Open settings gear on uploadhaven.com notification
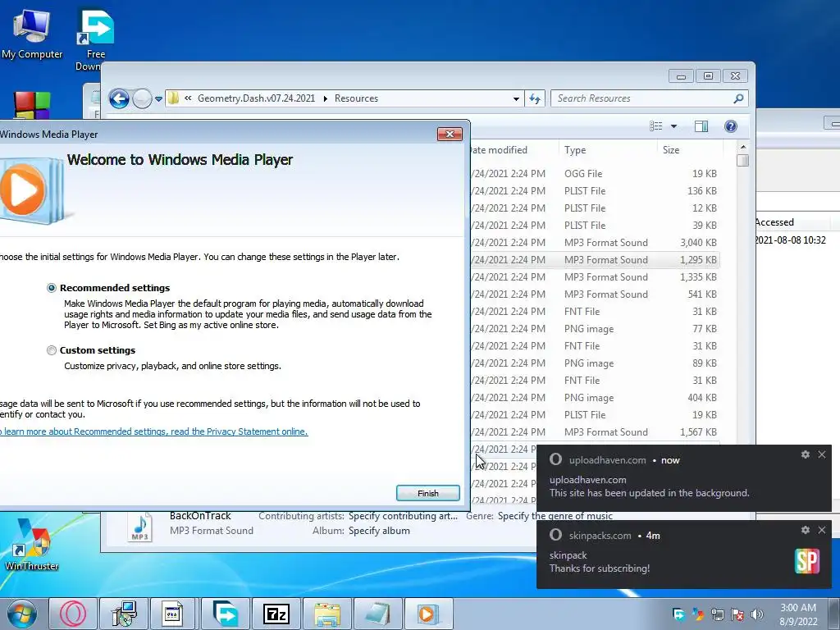The image size is (840, 630). [x=806, y=454]
